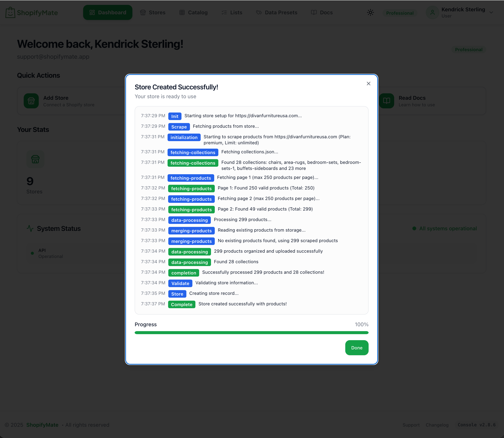Click the ShopifyMate shopping-bag logo icon
Viewport: 504px width, 438px height.
10,12
